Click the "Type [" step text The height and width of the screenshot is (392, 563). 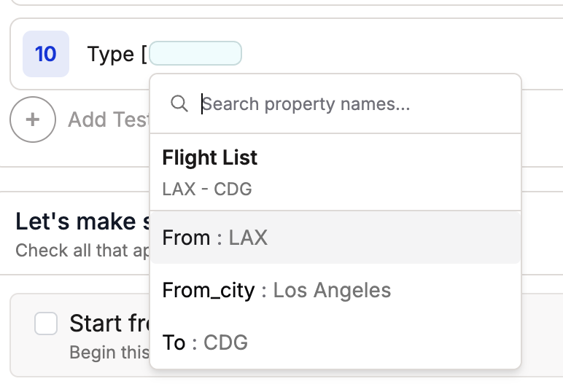coord(116,54)
